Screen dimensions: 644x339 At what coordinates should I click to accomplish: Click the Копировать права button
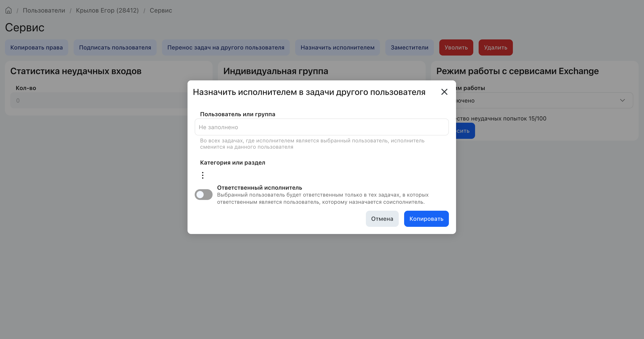(x=36, y=47)
